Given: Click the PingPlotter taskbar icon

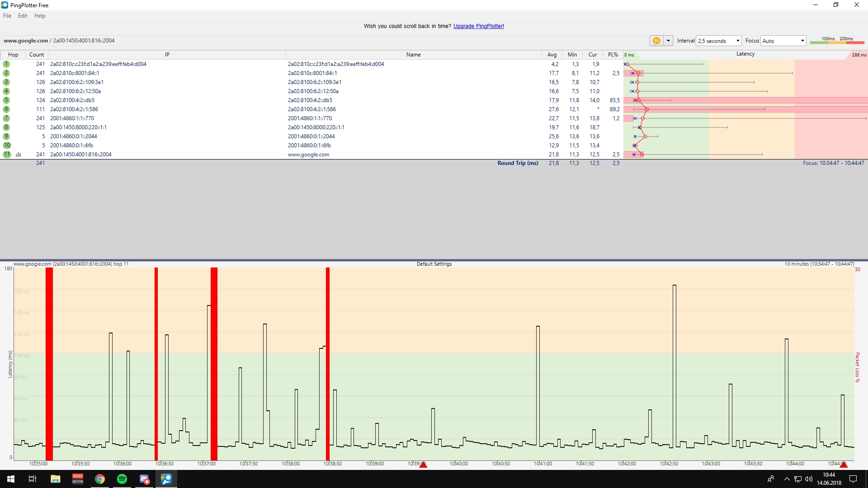Looking at the screenshot, I should [166, 479].
